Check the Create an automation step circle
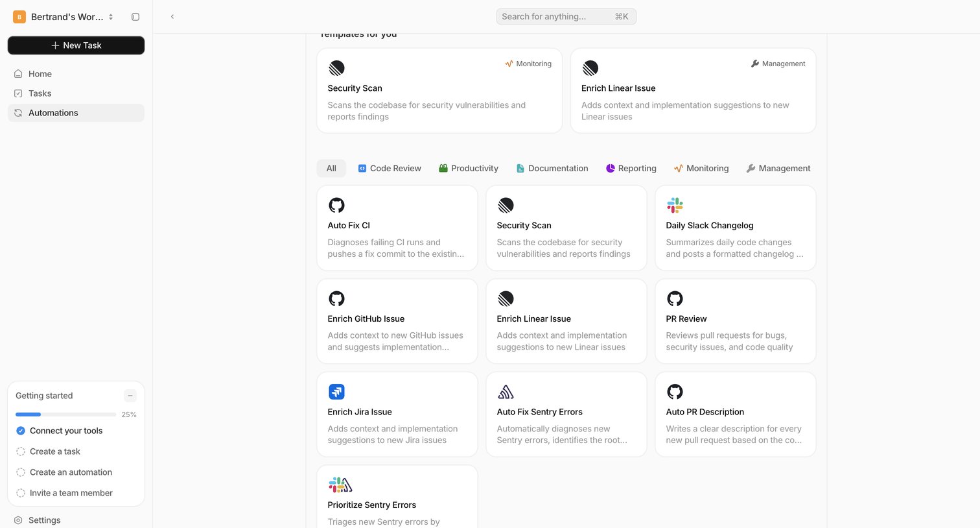Viewport: 980px width, 528px height. pyautogui.click(x=21, y=472)
